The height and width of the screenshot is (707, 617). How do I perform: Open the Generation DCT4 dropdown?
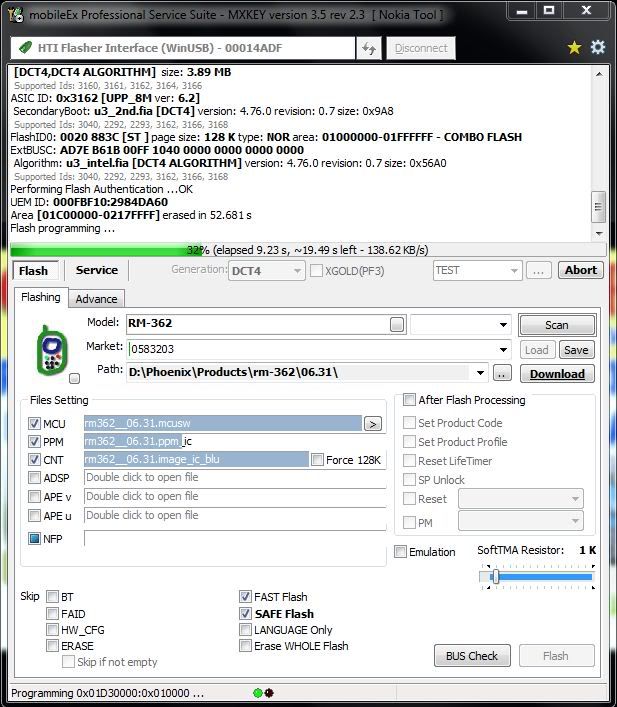[267, 271]
